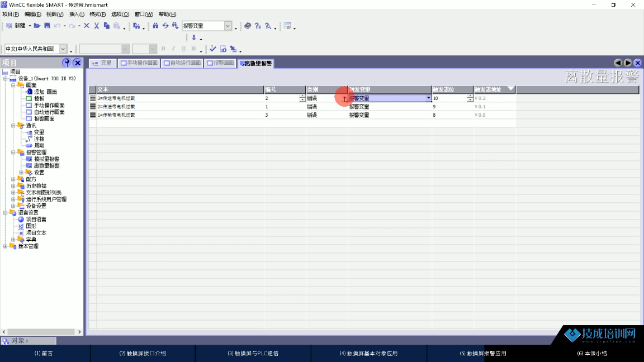Viewport: 644px width, 362px height.
Task: Click the help book toolbar icon
Action: pyautogui.click(x=248, y=26)
